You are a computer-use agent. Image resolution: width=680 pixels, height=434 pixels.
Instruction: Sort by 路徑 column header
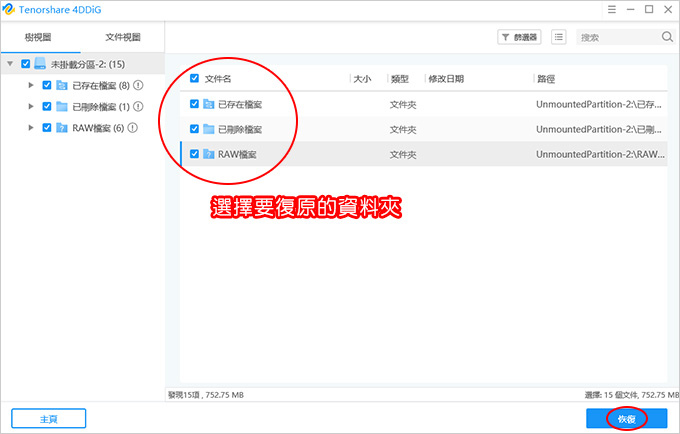coord(546,79)
